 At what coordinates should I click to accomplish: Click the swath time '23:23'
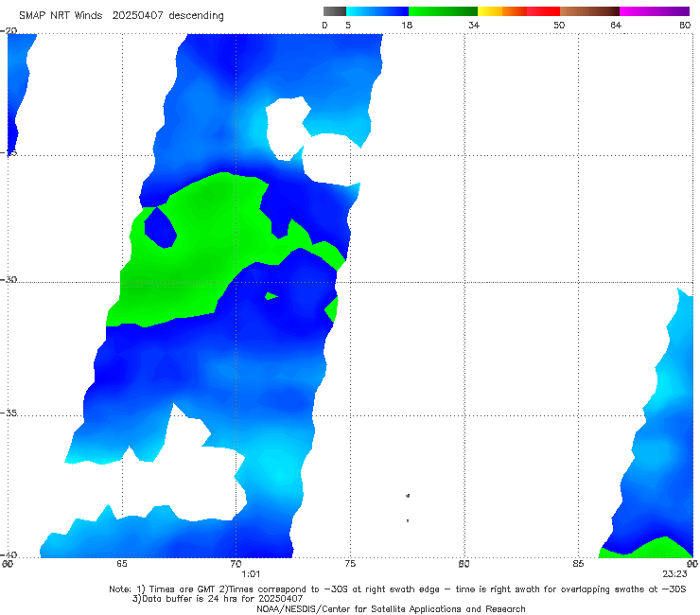click(674, 574)
